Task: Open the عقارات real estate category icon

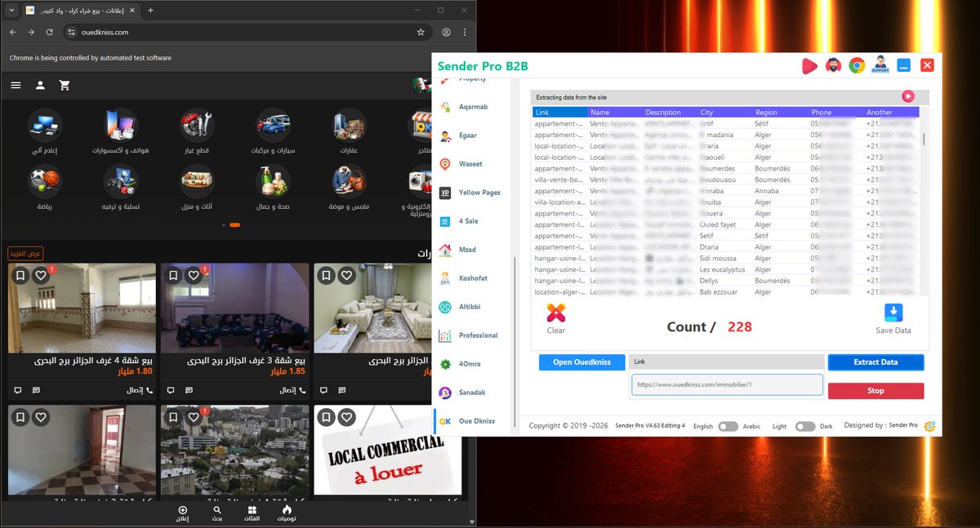Action: point(350,125)
